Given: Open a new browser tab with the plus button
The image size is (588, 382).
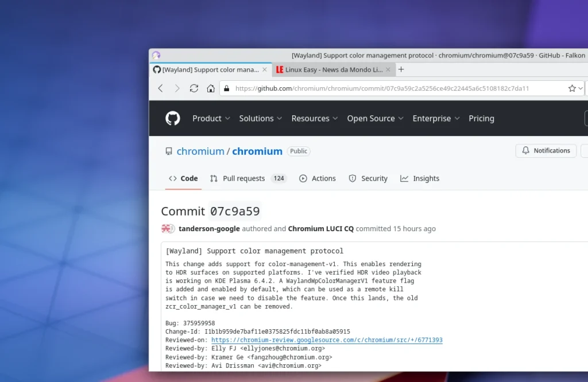Looking at the screenshot, I should point(401,69).
